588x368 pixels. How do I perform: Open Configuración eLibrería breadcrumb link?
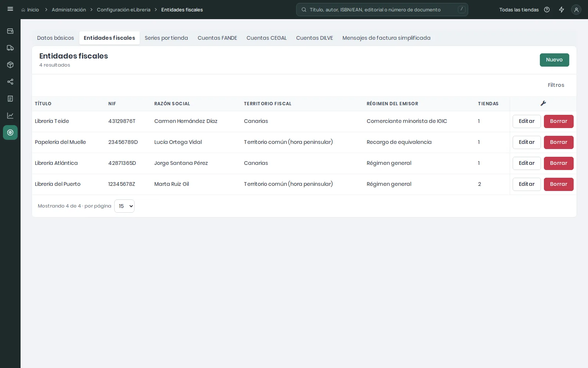(x=123, y=10)
